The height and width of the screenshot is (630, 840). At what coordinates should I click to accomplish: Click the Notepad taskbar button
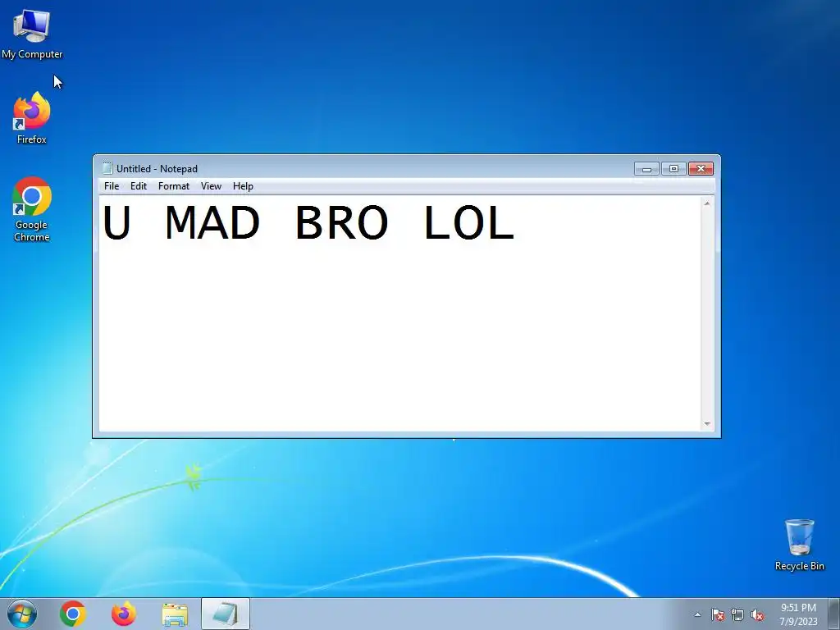(x=226, y=614)
